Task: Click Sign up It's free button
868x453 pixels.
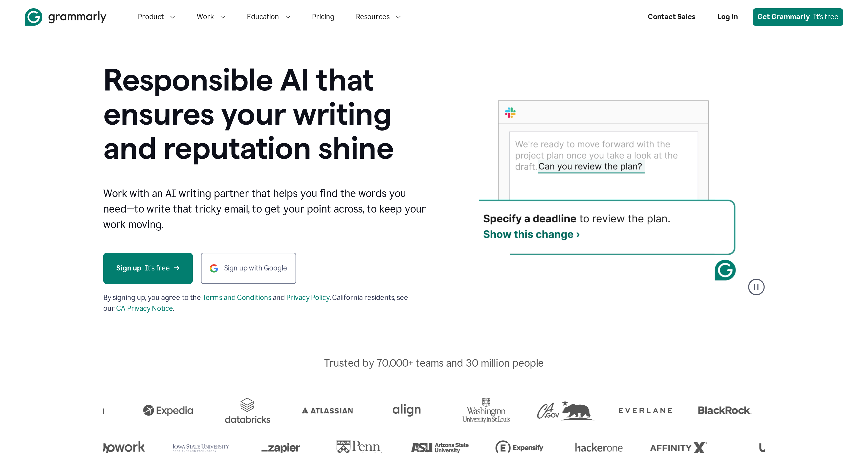Action: pyautogui.click(x=148, y=268)
